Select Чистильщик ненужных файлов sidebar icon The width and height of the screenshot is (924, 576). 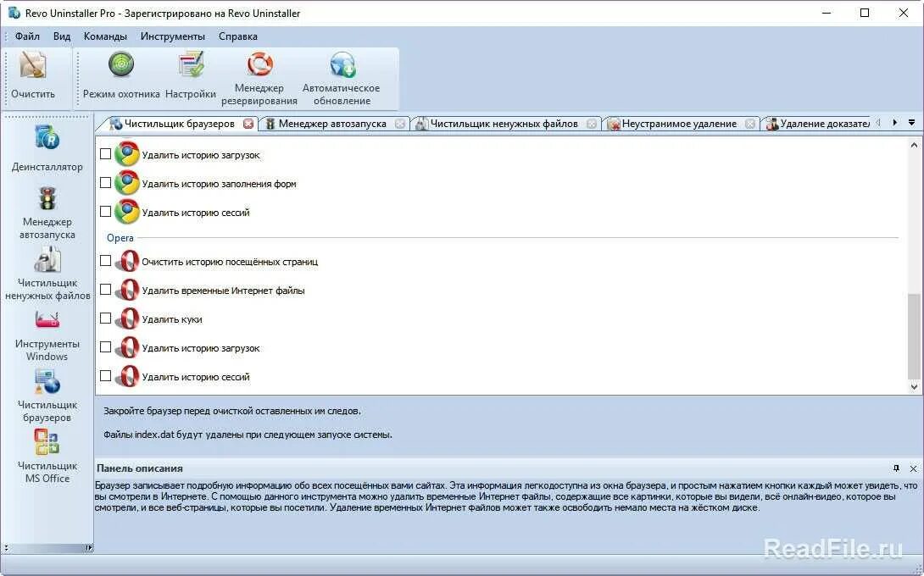click(x=47, y=259)
